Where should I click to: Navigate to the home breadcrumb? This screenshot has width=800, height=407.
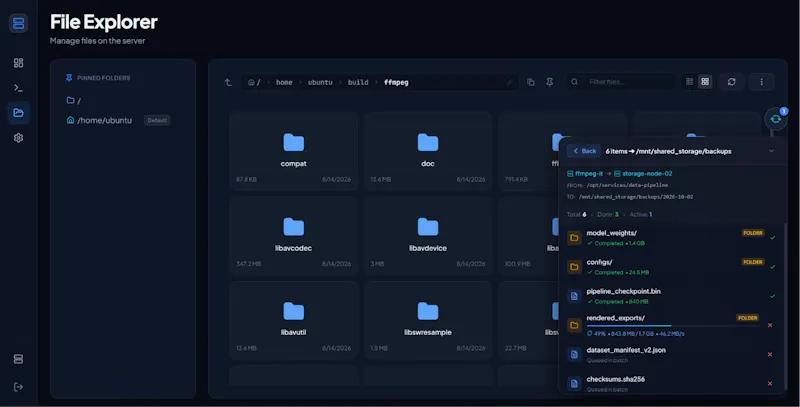[284, 82]
